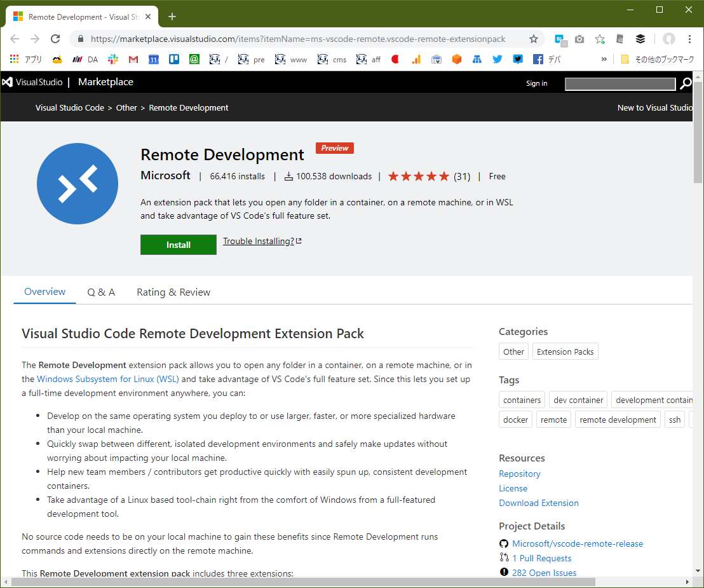Open the 1 Pull Requests link

click(542, 558)
